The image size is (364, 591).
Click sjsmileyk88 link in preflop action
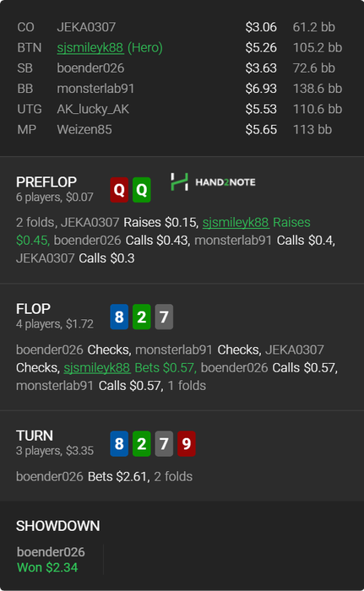(x=236, y=222)
